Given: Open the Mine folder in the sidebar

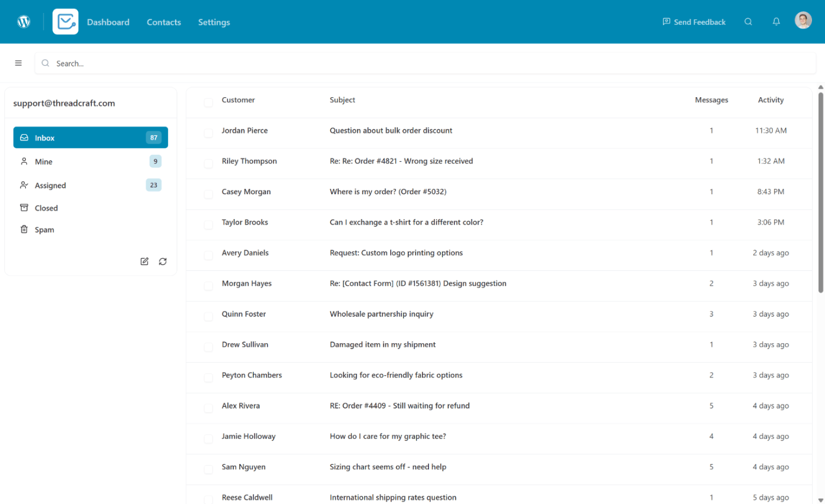Looking at the screenshot, I should (45, 161).
